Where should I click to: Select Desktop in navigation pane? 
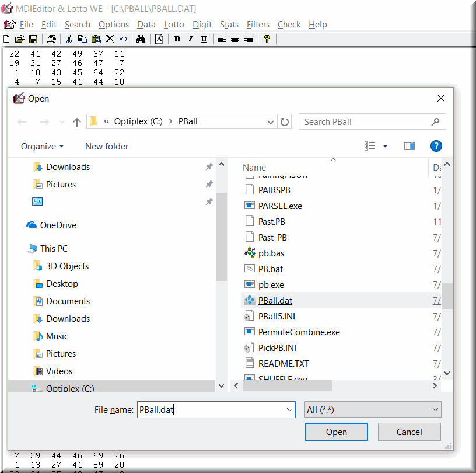click(62, 284)
